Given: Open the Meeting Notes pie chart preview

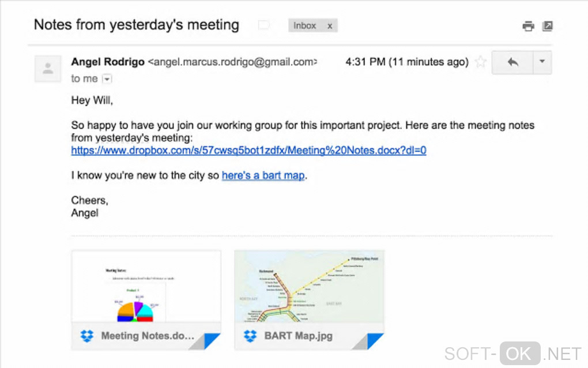Looking at the screenshot, I should click(146, 287).
